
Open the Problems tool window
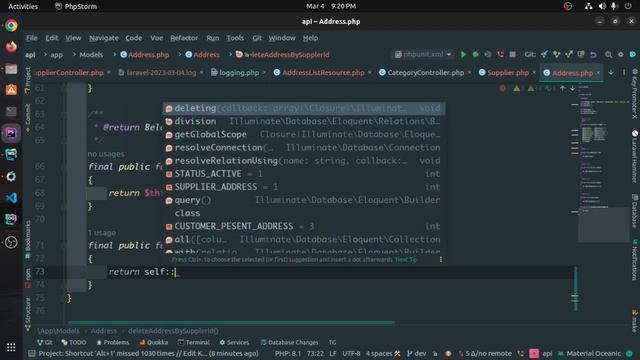113,342
